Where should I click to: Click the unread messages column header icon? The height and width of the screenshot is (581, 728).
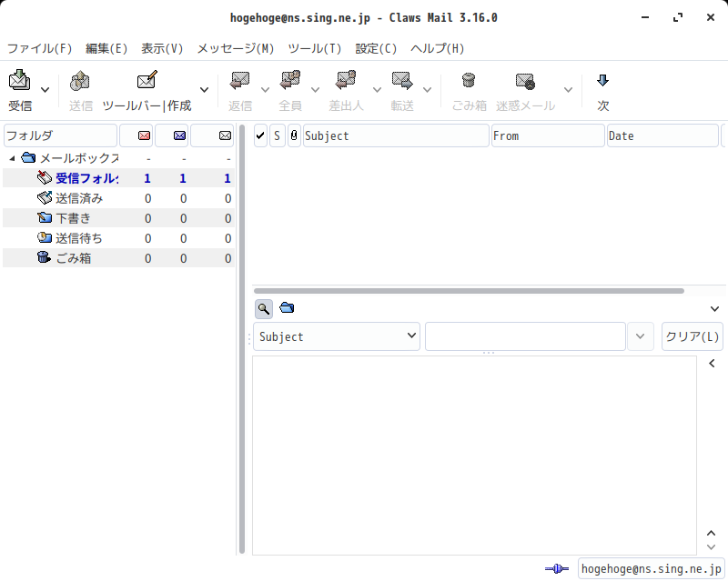pyautogui.click(x=179, y=135)
